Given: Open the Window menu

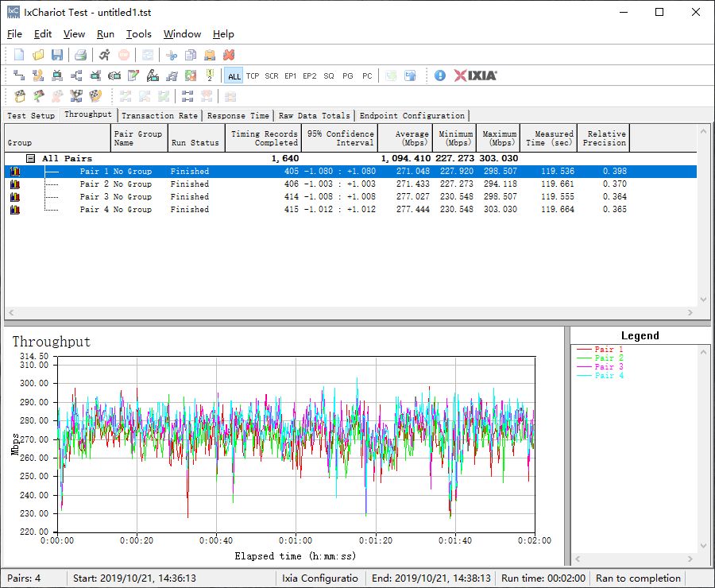Looking at the screenshot, I should pos(183,34).
